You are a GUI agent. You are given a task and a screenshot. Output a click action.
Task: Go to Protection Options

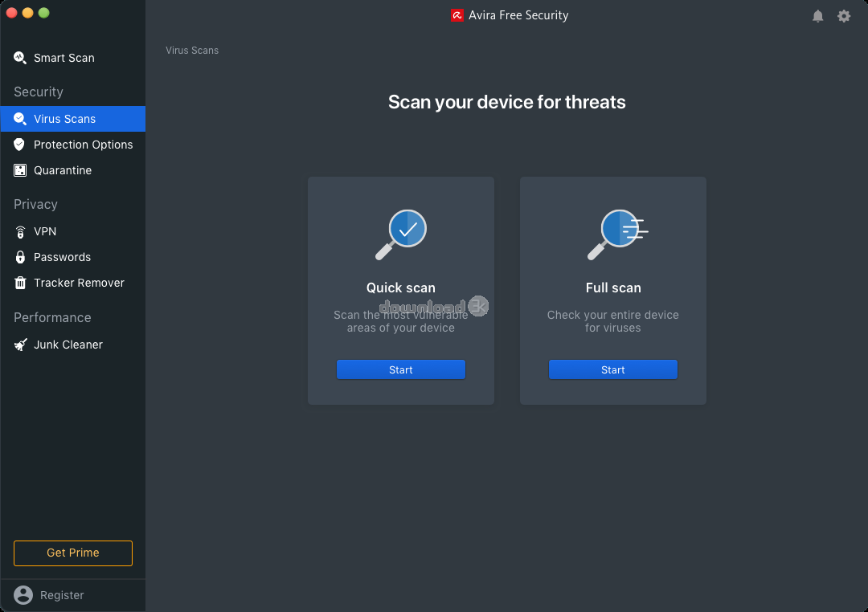tap(83, 145)
